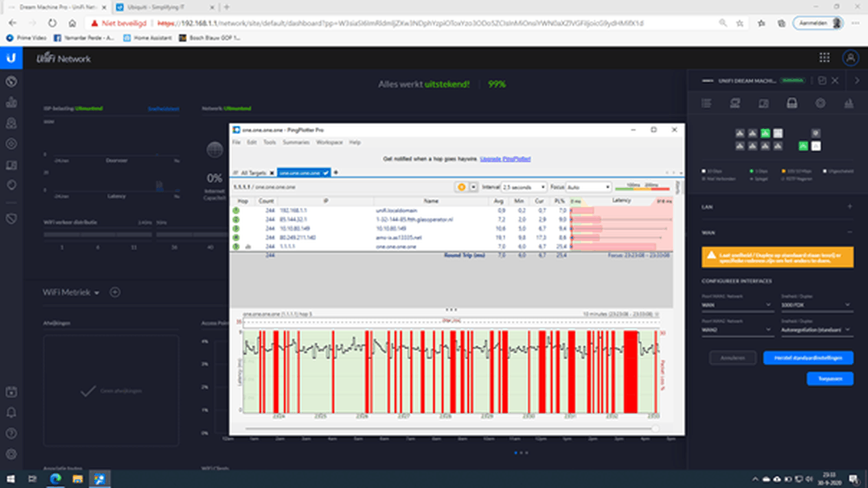Click the white SFP port icon in bottom row
This screenshot has width=868, height=488.
pos(816,146)
